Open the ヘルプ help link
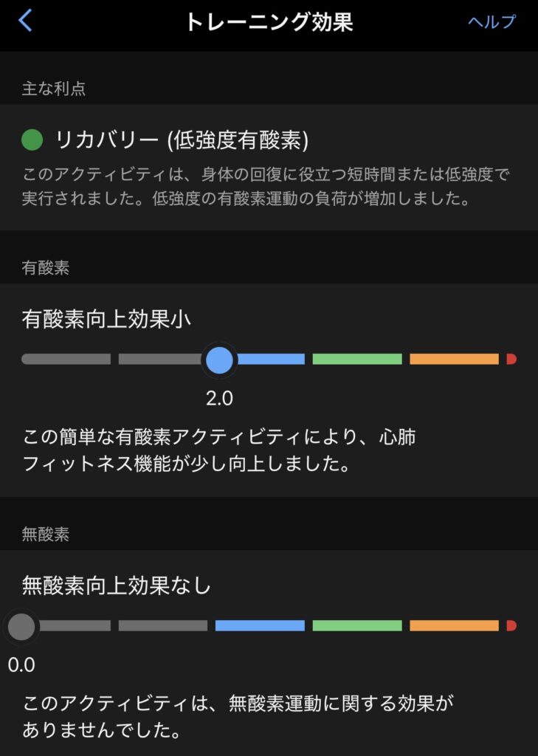Viewport: 538px width, 756px height. tap(492, 21)
